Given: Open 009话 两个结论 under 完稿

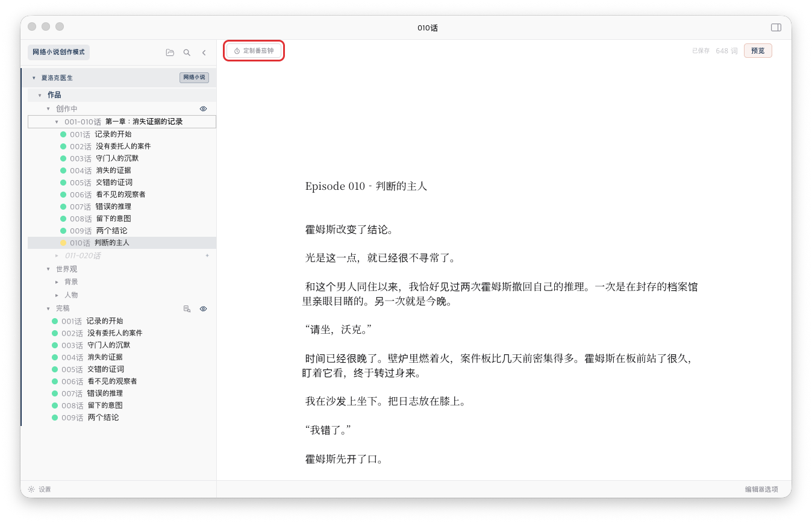Looking at the screenshot, I should (x=122, y=418).
